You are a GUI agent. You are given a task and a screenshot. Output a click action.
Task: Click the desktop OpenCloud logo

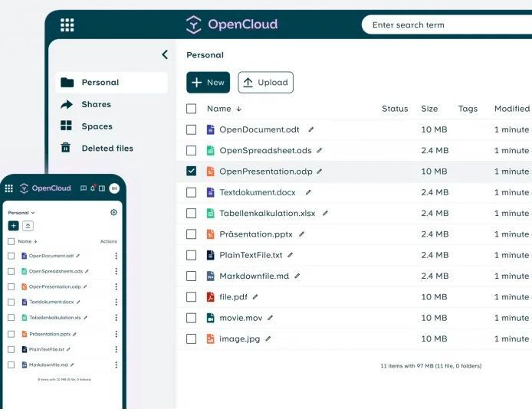[232, 25]
